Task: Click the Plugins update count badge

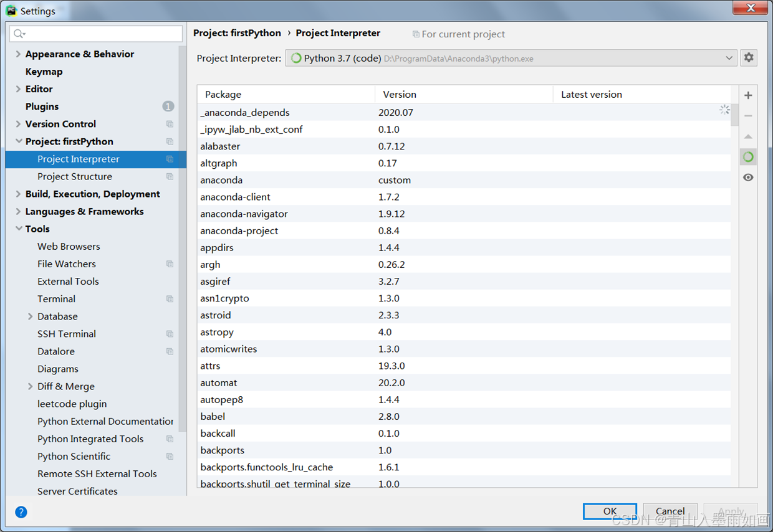Action: coord(168,107)
